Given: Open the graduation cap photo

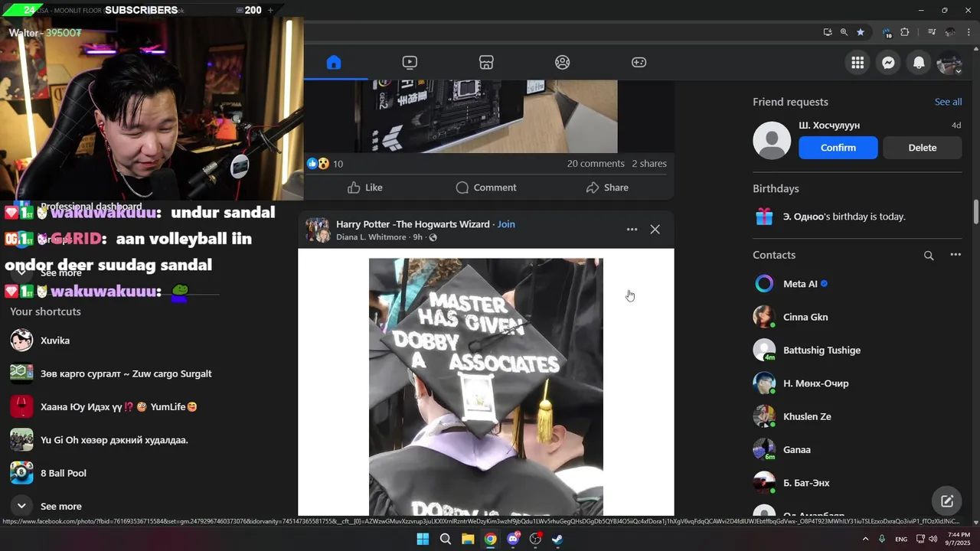Looking at the screenshot, I should click(486, 386).
